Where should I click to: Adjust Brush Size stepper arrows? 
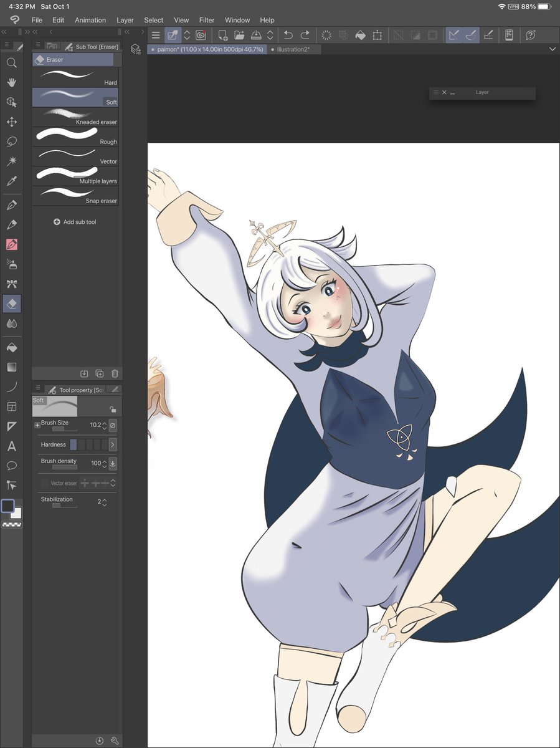104,425
